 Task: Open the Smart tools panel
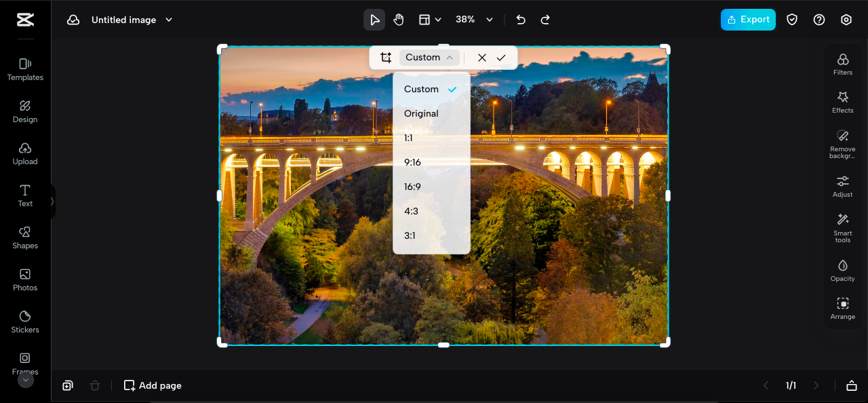[843, 228]
